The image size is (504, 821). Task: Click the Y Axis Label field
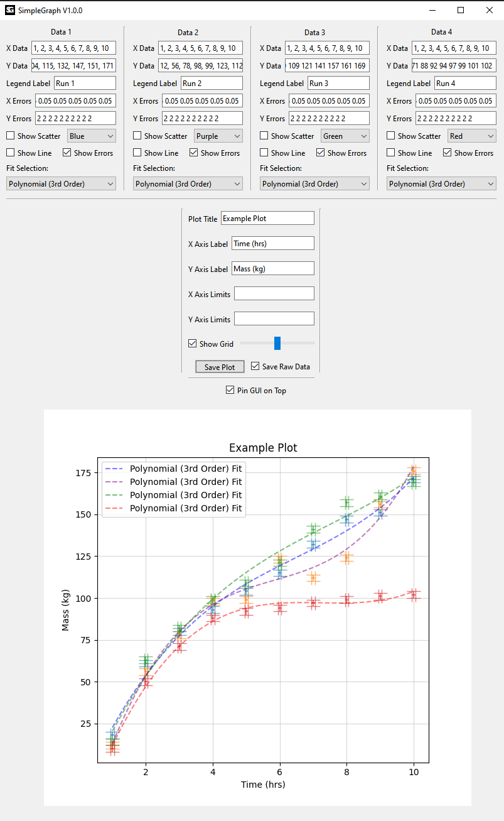pyautogui.click(x=272, y=268)
